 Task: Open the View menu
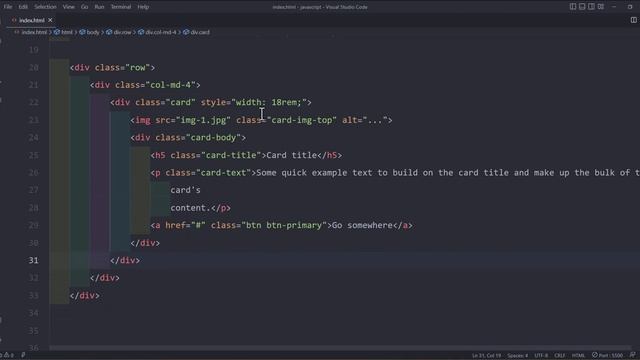point(69,7)
